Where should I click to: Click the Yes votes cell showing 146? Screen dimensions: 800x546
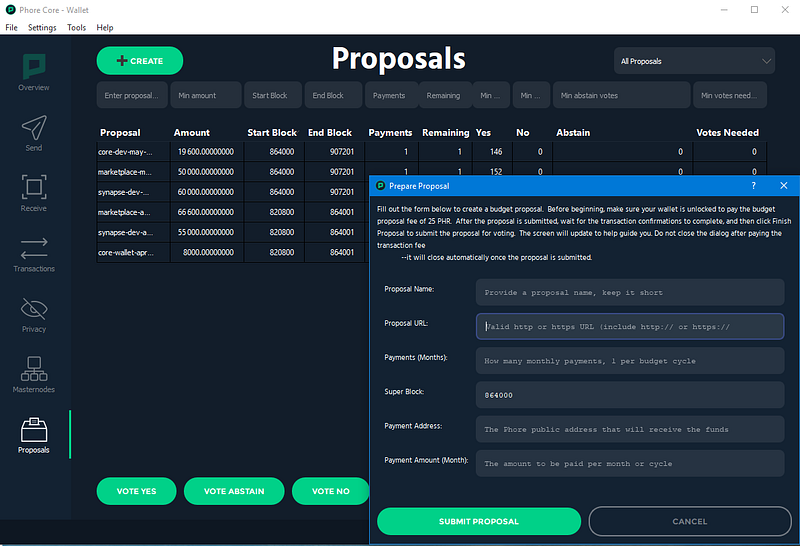493,152
